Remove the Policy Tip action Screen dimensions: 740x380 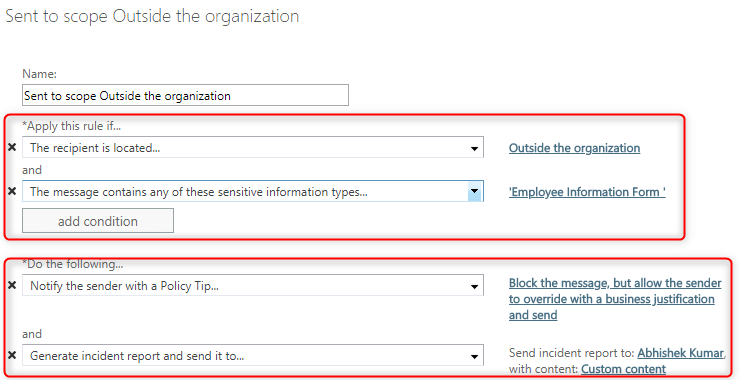(12, 285)
